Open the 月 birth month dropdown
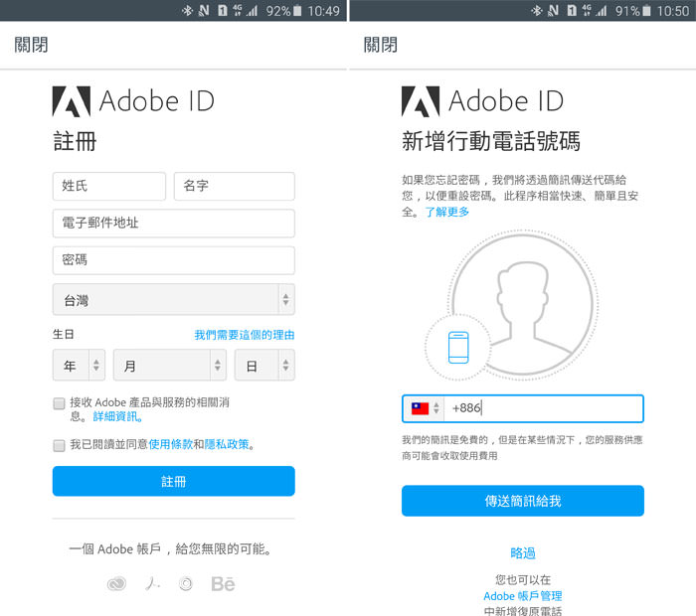This screenshot has width=696, height=616. tap(170, 365)
